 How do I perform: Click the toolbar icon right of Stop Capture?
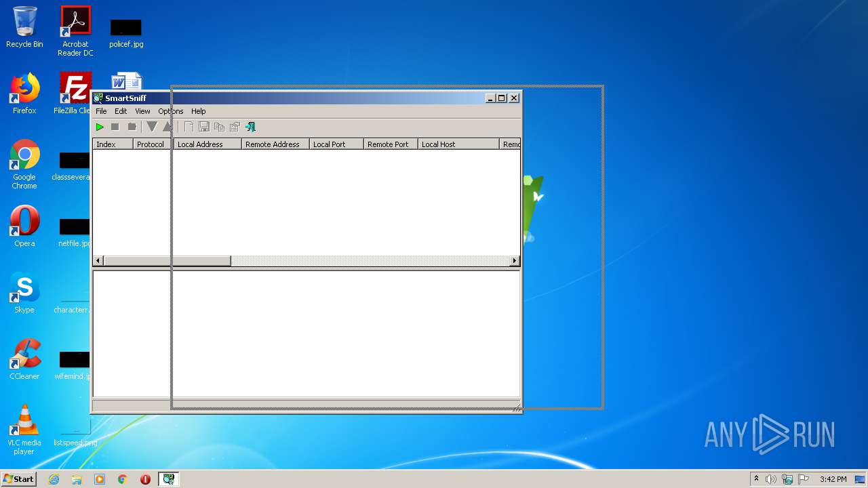[x=132, y=127]
